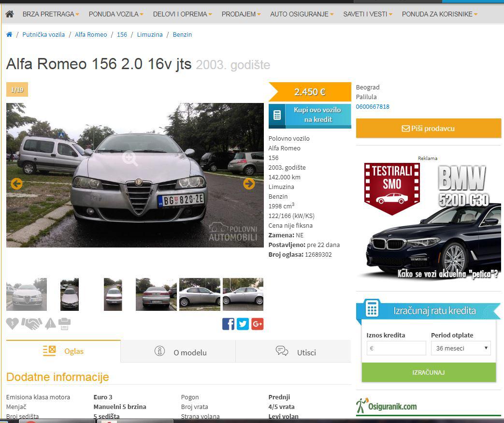Show the previous photo with left arrow
Image resolution: width=504 pixels, height=423 pixels.
[x=16, y=184]
